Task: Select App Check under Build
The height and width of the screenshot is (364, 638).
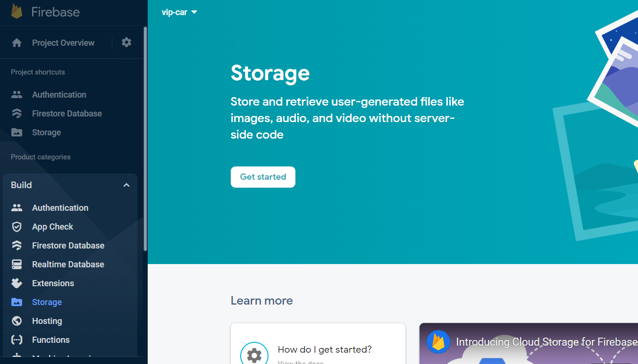Action: 52,227
